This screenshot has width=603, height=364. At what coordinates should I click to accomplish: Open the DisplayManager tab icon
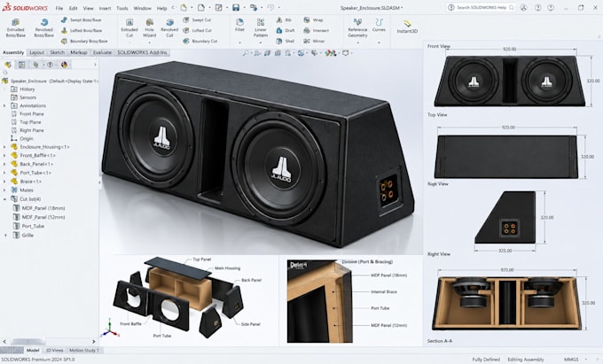click(x=64, y=65)
